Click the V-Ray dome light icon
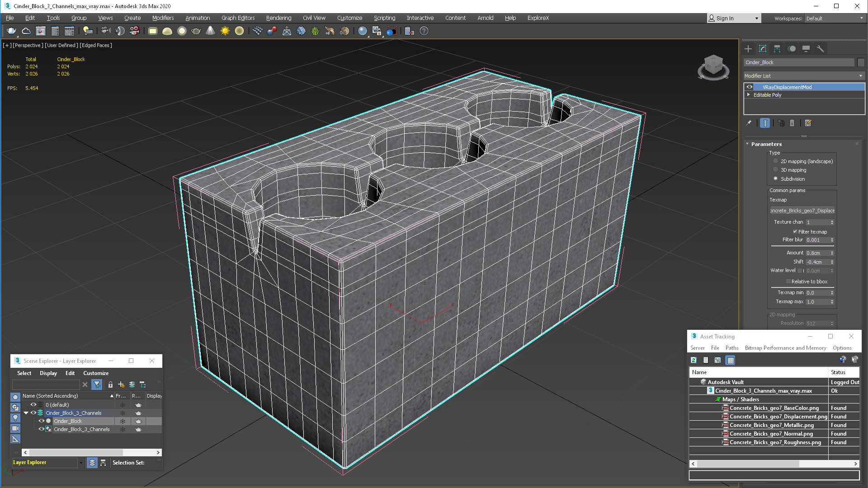 pos(167,31)
